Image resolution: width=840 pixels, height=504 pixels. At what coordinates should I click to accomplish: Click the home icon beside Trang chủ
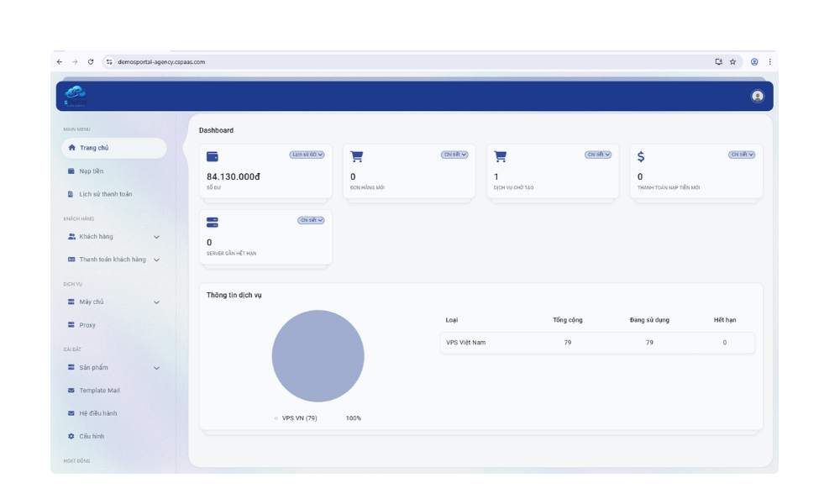pos(71,147)
